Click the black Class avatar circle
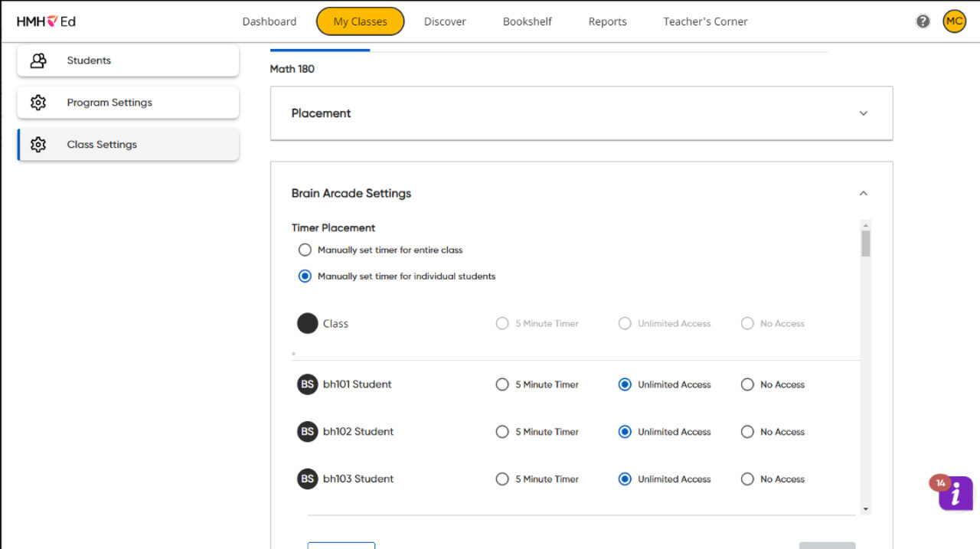The image size is (980, 549). tap(307, 323)
